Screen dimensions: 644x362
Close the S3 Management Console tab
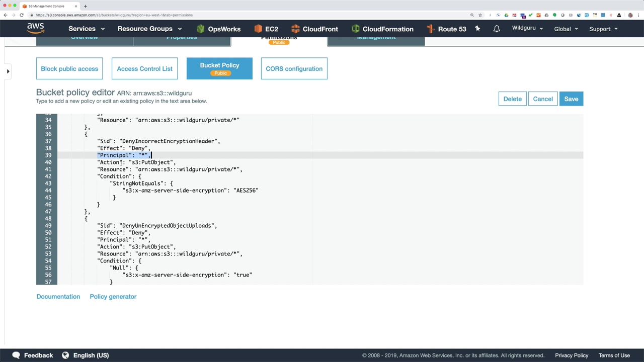(x=76, y=6)
